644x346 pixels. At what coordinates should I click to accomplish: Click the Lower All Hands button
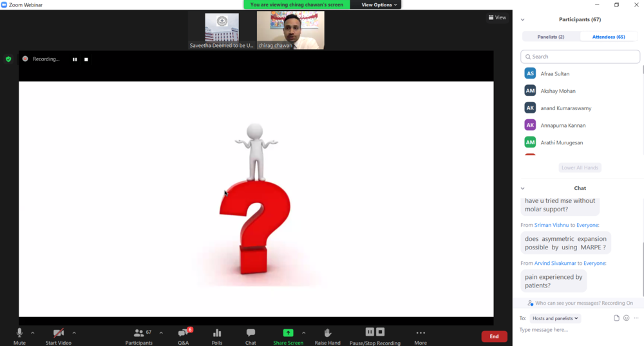[580, 168]
